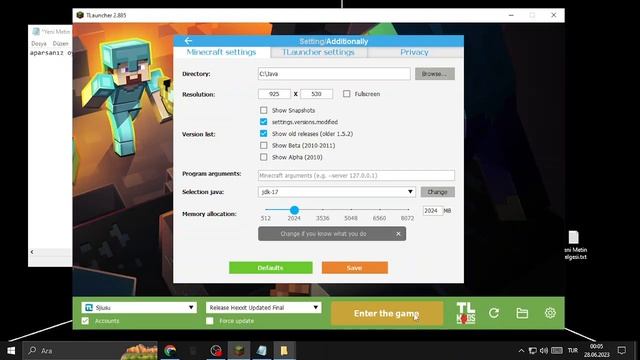Click the orange Save button
Viewport: 640px width, 360px height.
pyautogui.click(x=355, y=268)
